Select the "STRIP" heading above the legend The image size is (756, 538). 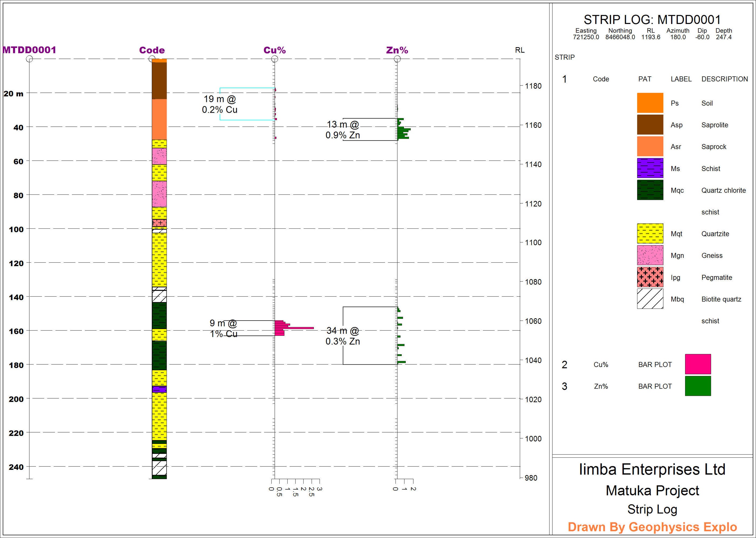(x=565, y=57)
